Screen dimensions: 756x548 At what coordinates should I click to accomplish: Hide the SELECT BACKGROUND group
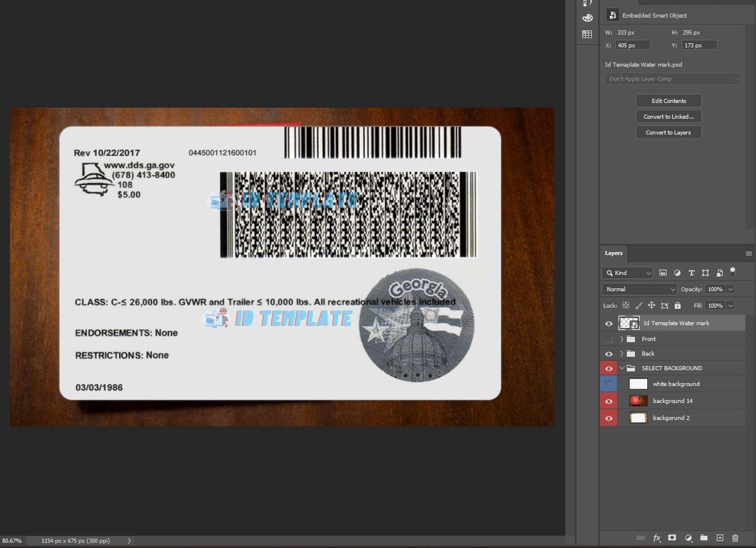609,368
